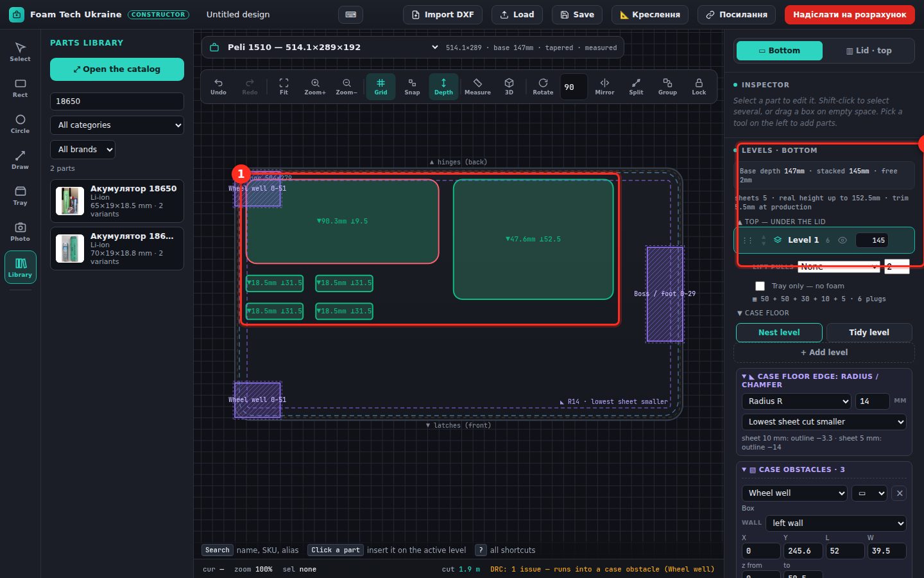Screen dimensions: 924x578
Task: Zoom out using Zoom− tool
Action: [x=346, y=87]
